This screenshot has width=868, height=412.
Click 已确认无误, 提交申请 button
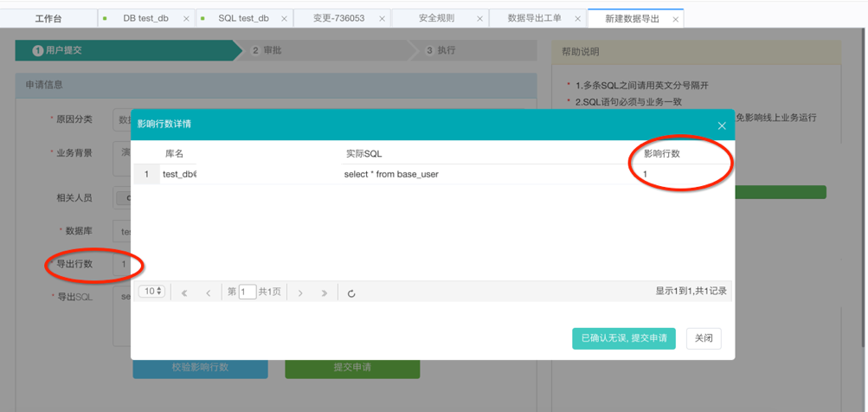pos(624,338)
